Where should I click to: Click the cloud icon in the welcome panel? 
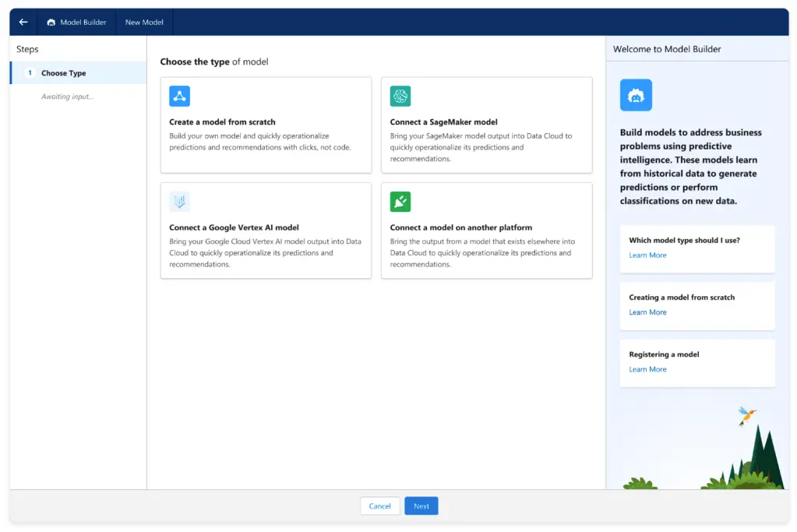635,94
